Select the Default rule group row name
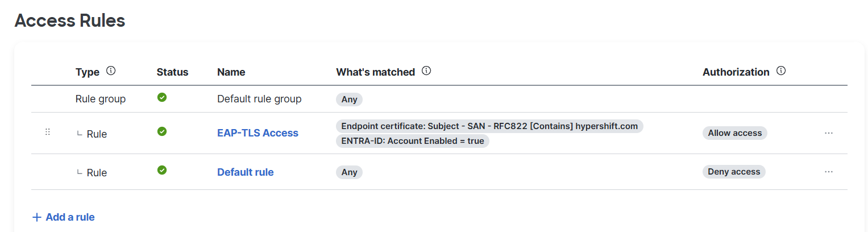 click(x=259, y=99)
